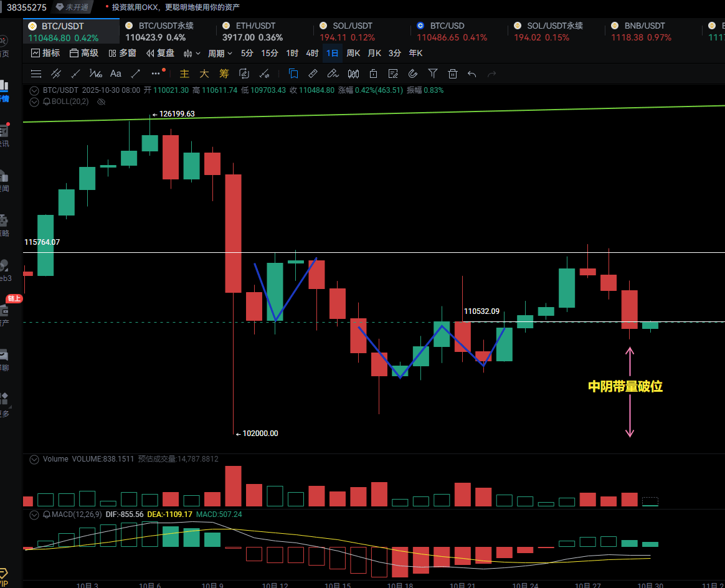The height and width of the screenshot is (588, 725).
Task: Open the candlestick chart type dropdown
Action: click(192, 54)
